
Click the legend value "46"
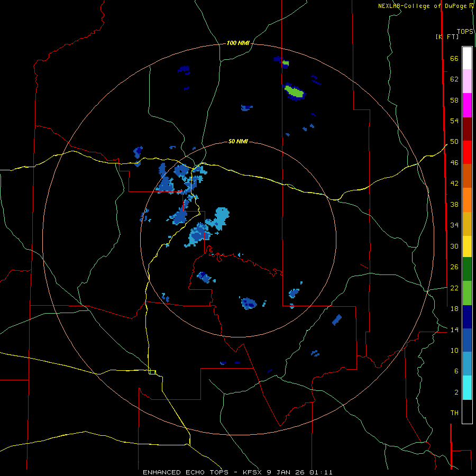[454, 163]
